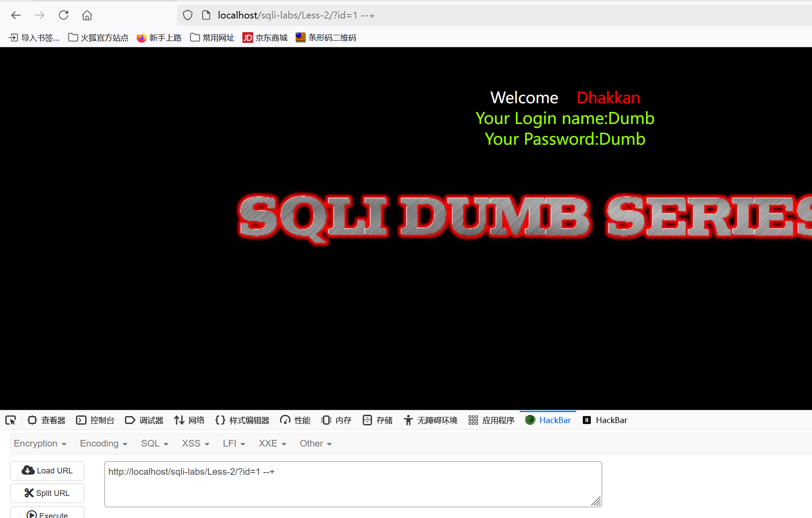Switch to the HackBar devtools tab

pyautogui.click(x=548, y=420)
